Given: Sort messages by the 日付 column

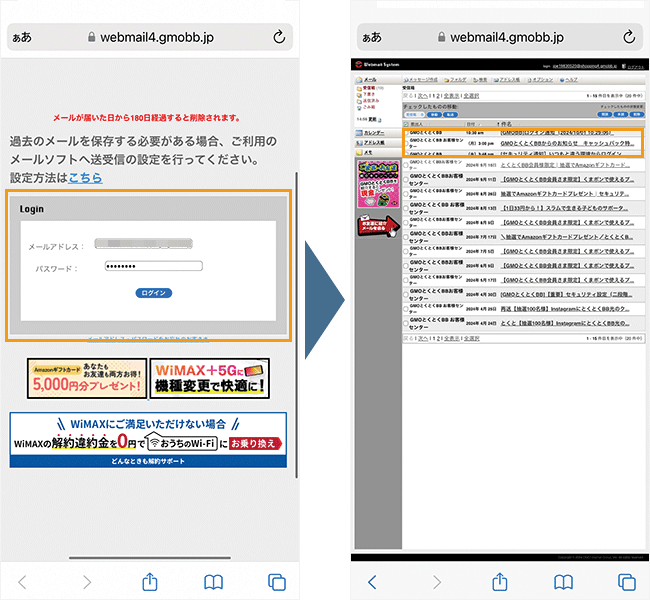Looking at the screenshot, I should (471, 124).
